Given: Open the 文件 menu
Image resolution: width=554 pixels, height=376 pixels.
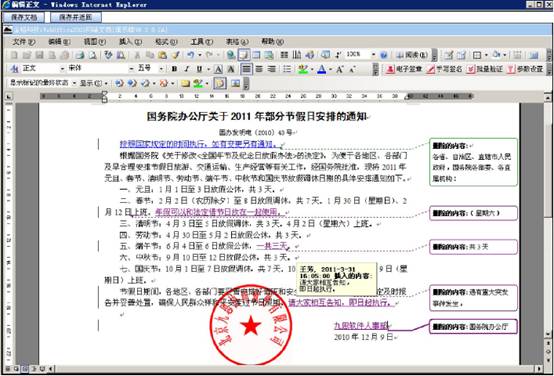Looking at the screenshot, I should [x=24, y=42].
